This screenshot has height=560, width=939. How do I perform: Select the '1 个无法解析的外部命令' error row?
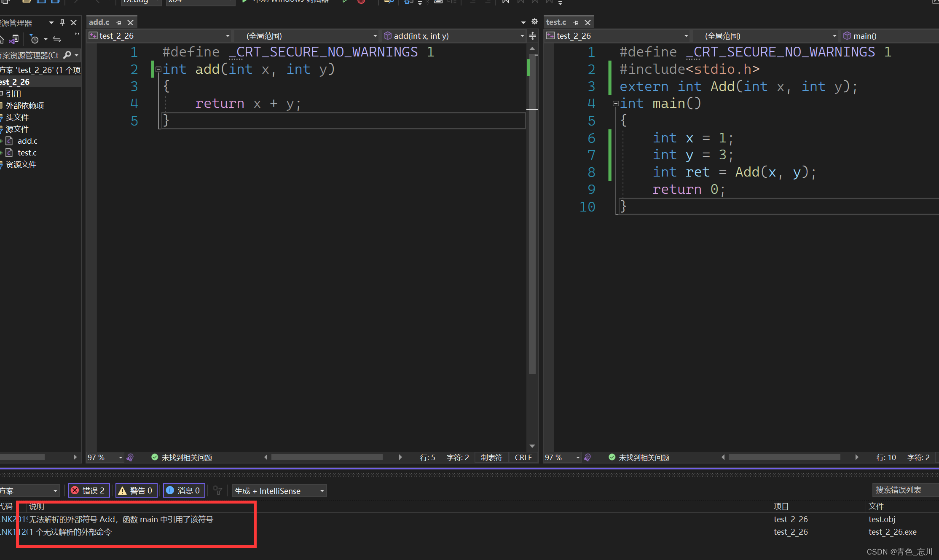pos(469,532)
